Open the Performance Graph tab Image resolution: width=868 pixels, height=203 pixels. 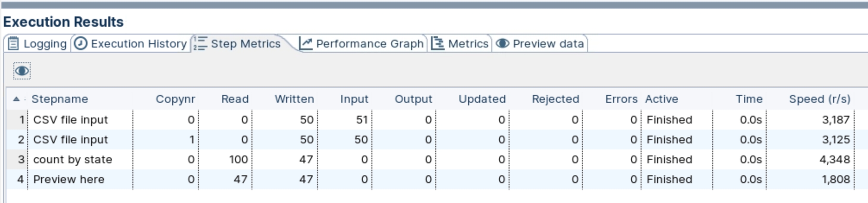click(369, 44)
